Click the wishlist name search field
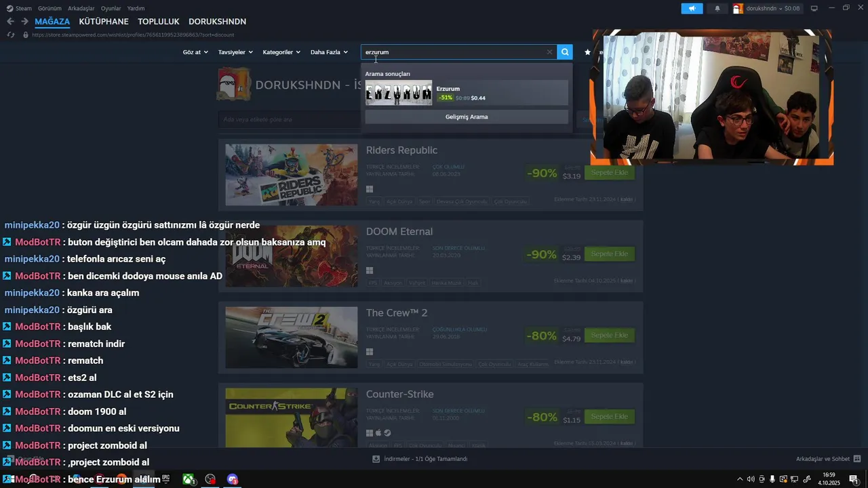 click(x=290, y=119)
